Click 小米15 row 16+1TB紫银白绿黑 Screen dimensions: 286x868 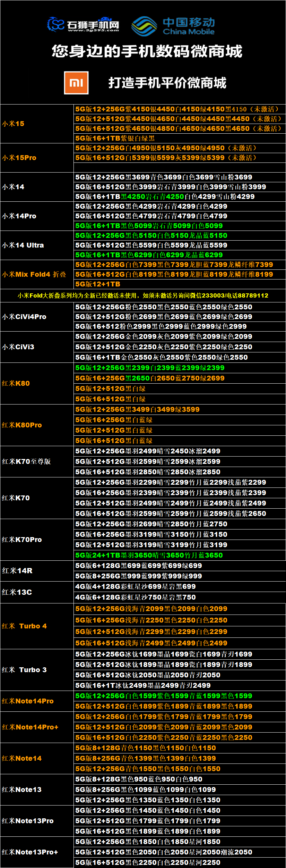[180, 138]
